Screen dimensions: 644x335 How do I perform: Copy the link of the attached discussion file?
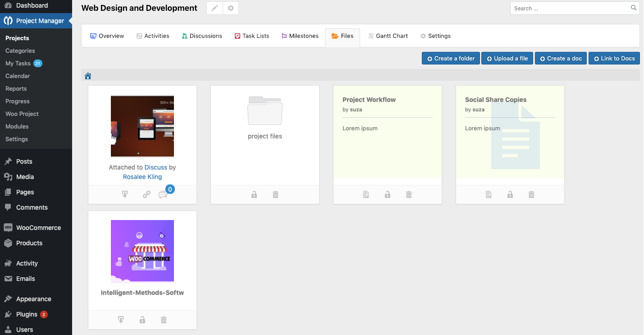click(x=146, y=194)
